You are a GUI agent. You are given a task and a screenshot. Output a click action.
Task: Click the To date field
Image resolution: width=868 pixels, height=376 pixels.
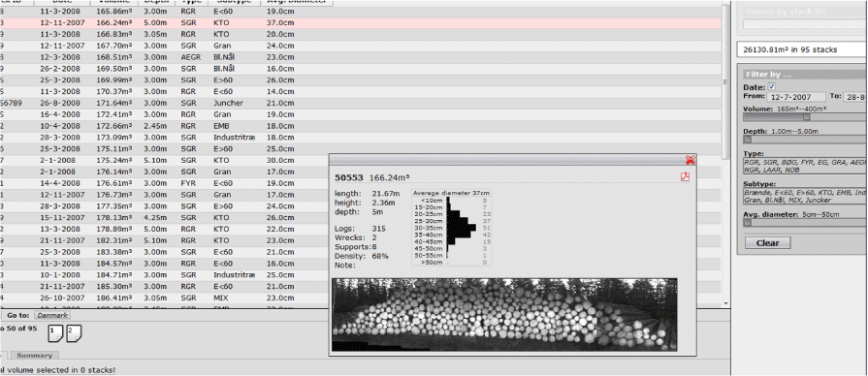(854, 97)
